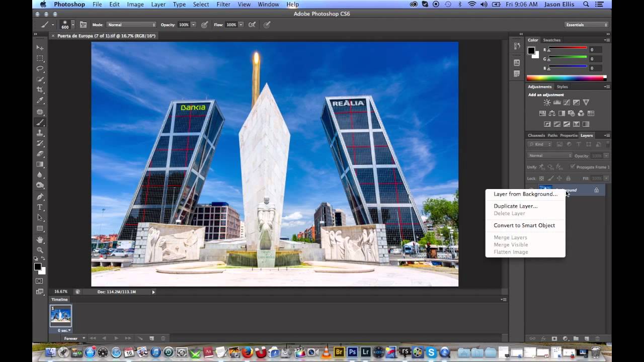Image resolution: width=644 pixels, height=362 pixels.
Task: Open the layer blend mode Normal dropdown
Action: tap(549, 156)
